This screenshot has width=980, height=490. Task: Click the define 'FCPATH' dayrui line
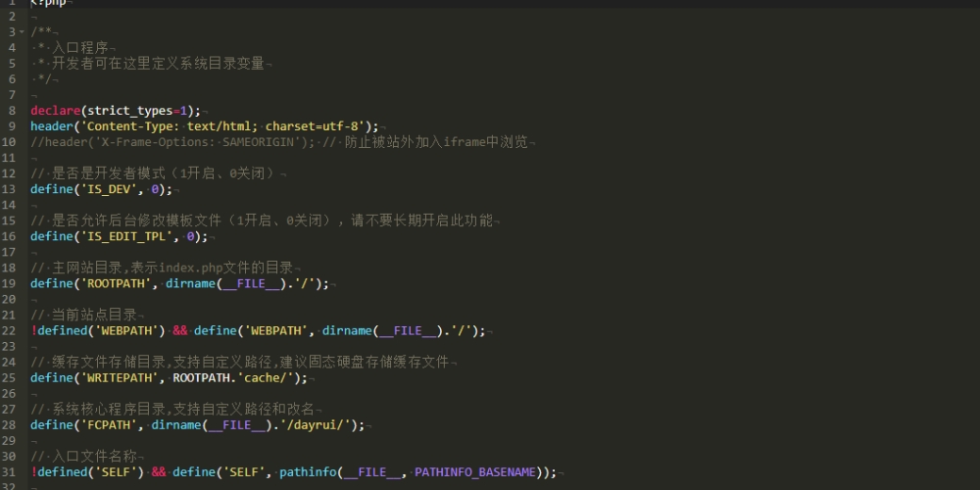click(198, 425)
